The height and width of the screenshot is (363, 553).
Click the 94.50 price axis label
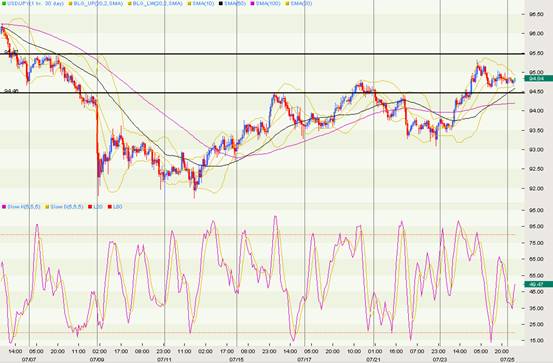pos(536,92)
